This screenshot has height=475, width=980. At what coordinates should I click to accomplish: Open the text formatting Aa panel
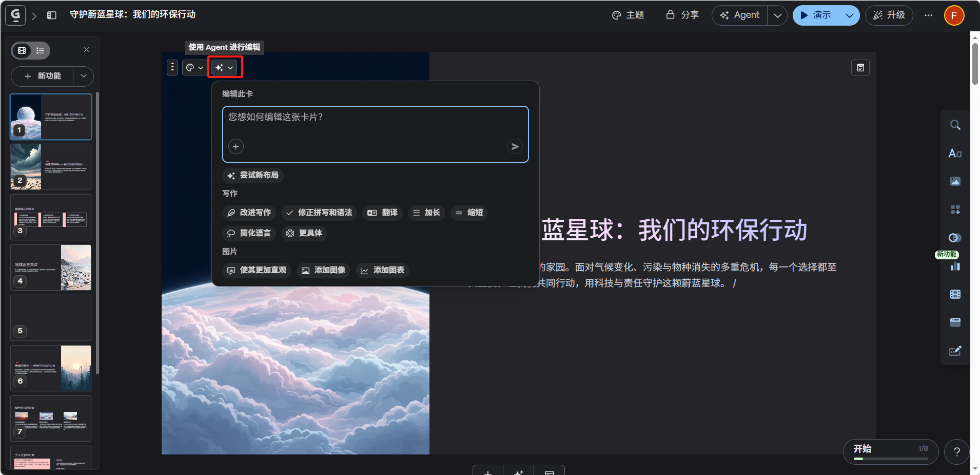955,154
